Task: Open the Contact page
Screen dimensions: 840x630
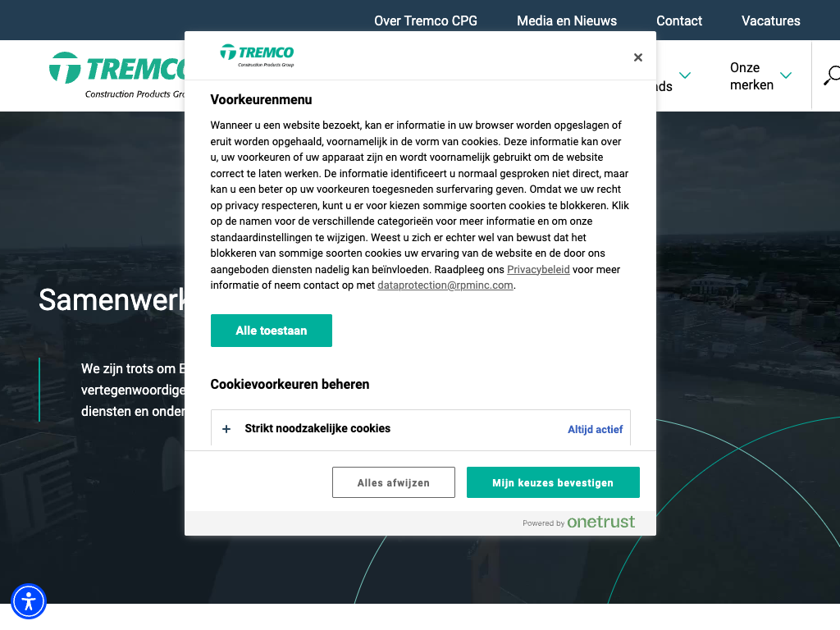Action: 678,21
